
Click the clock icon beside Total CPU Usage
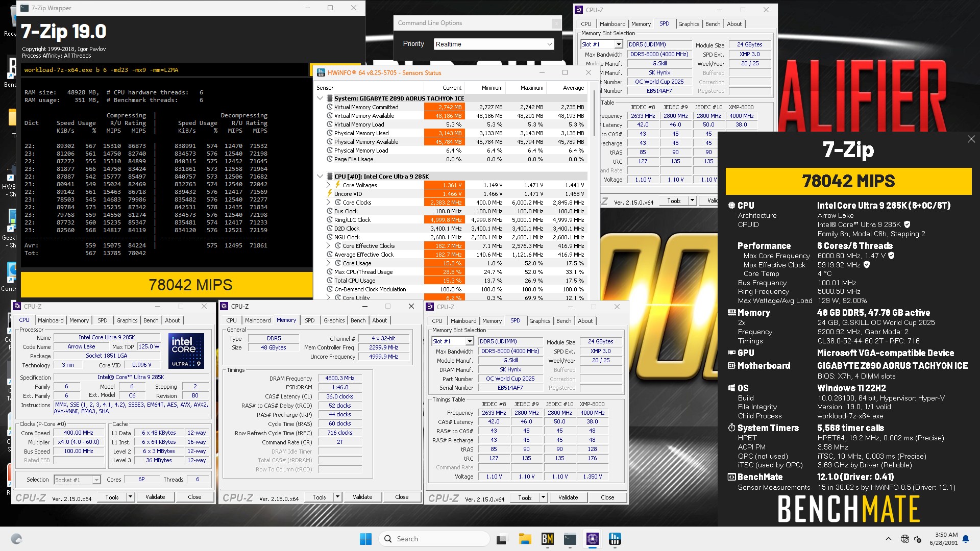330,281
